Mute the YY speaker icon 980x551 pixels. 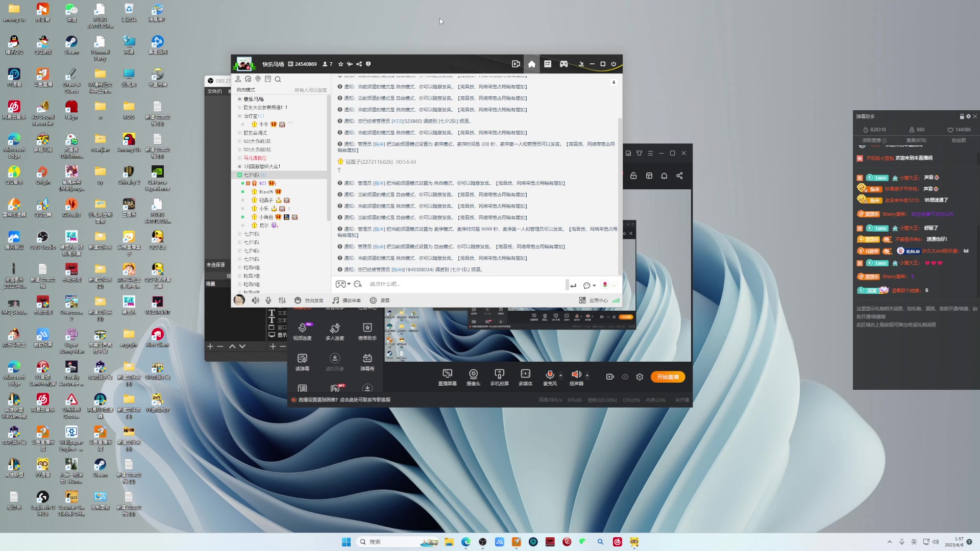tap(255, 300)
